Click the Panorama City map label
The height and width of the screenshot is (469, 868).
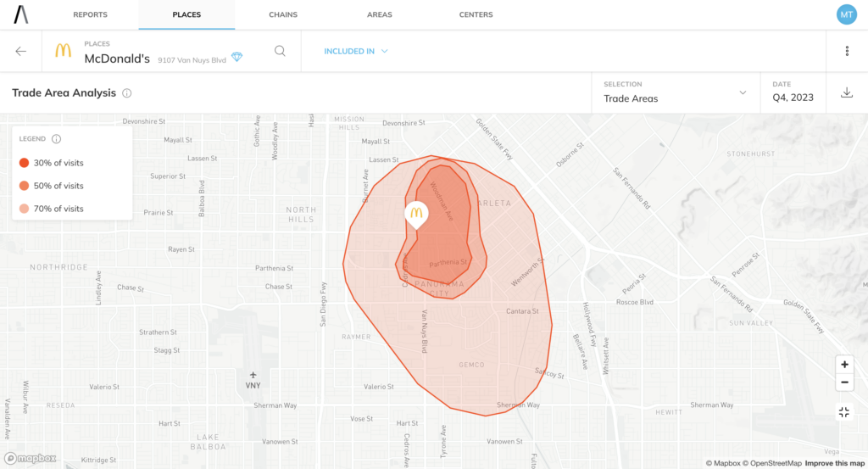pos(440,288)
